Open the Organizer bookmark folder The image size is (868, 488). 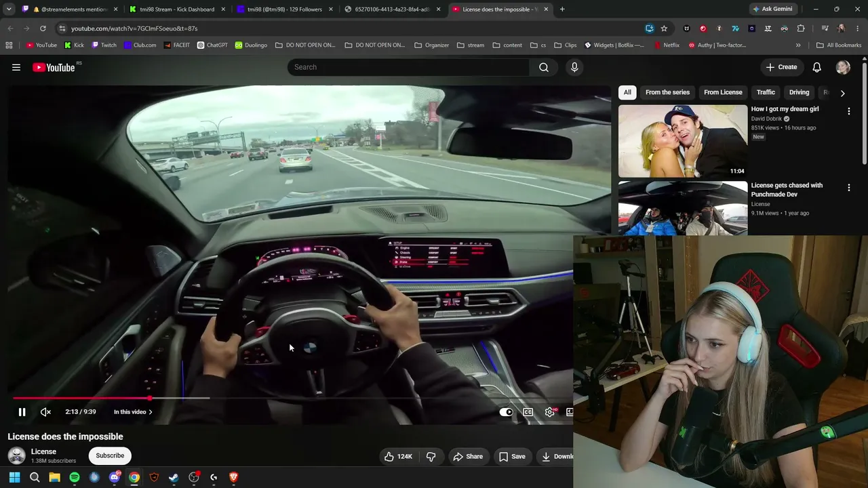pos(431,45)
